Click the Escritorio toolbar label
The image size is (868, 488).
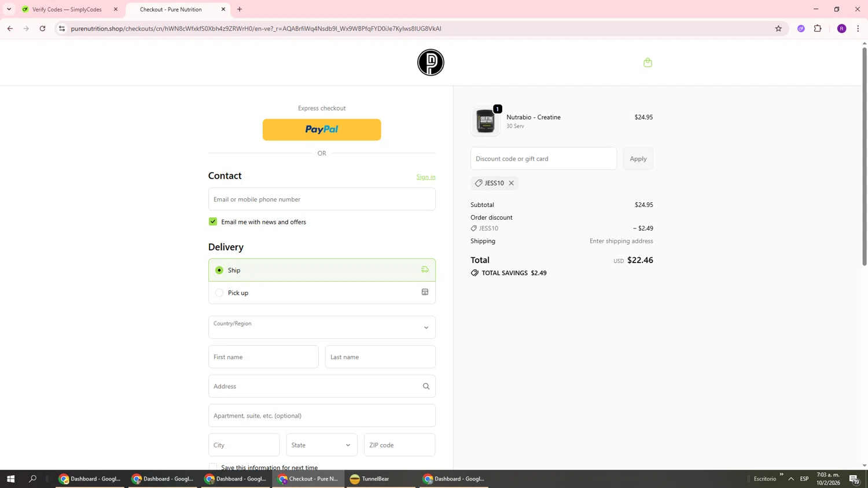[765, 479]
